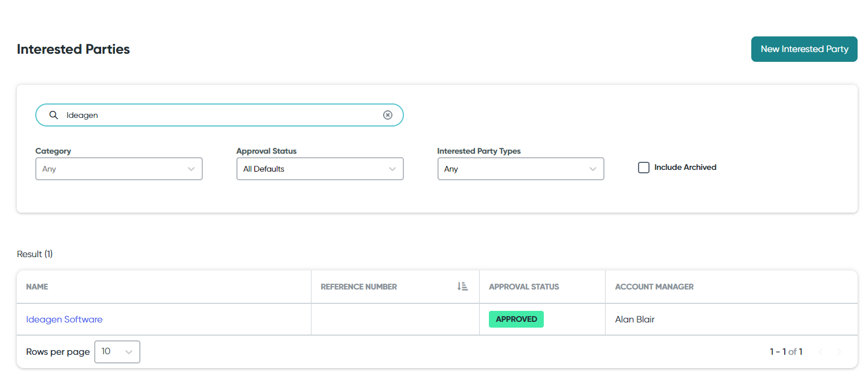
Task: Click the New Interested Party button
Action: click(x=804, y=49)
